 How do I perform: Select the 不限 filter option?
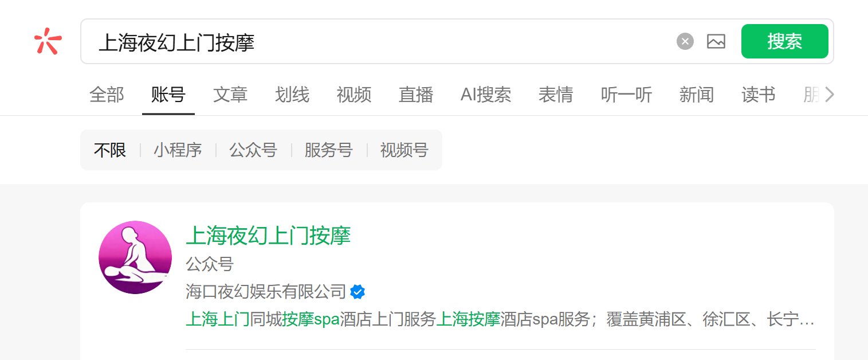[x=110, y=150]
